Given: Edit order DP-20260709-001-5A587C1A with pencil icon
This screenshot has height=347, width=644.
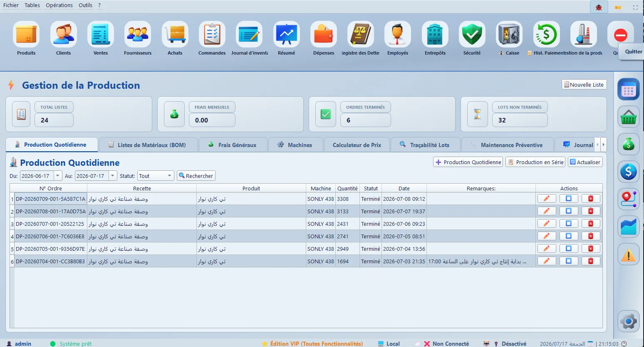Looking at the screenshot, I should click(x=547, y=199).
